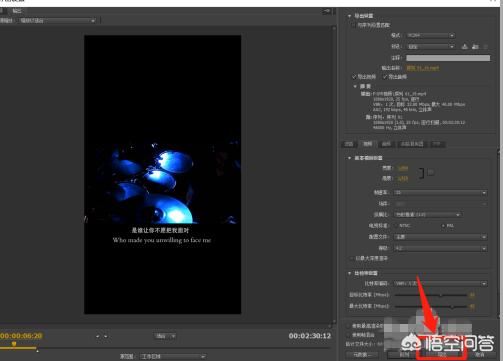Switch to the Multiplexer tab

(x=412, y=144)
